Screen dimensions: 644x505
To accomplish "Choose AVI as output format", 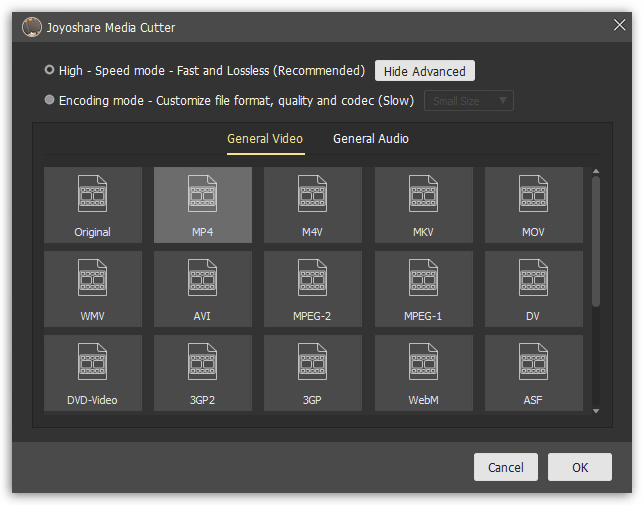I will pyautogui.click(x=203, y=289).
